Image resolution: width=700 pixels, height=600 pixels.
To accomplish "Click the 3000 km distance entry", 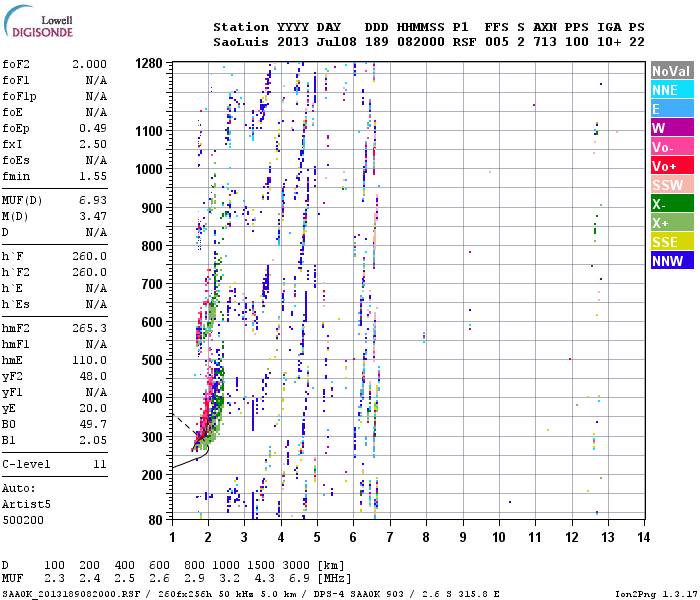I will (296, 565).
